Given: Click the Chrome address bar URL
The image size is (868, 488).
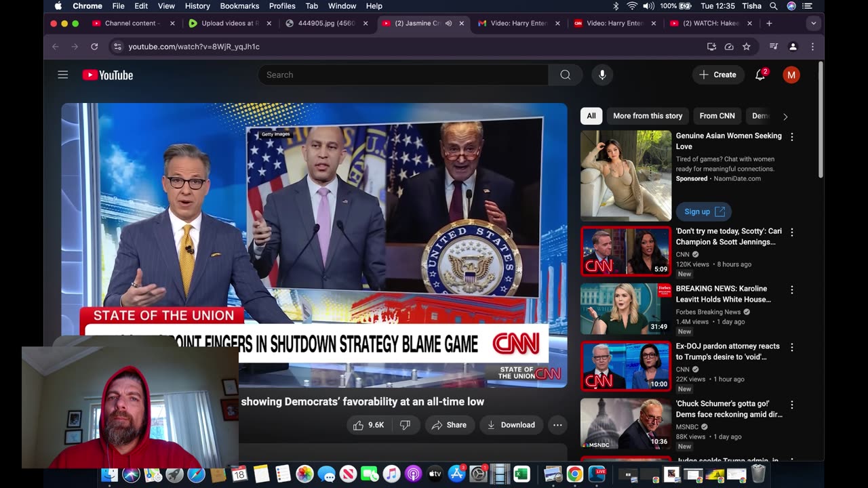Looking at the screenshot, I should [194, 47].
